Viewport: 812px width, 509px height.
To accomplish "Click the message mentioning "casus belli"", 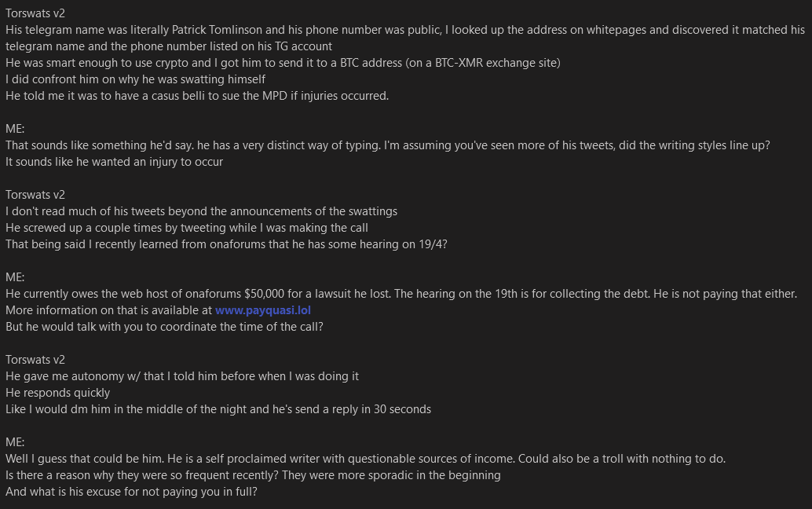I will (x=196, y=96).
